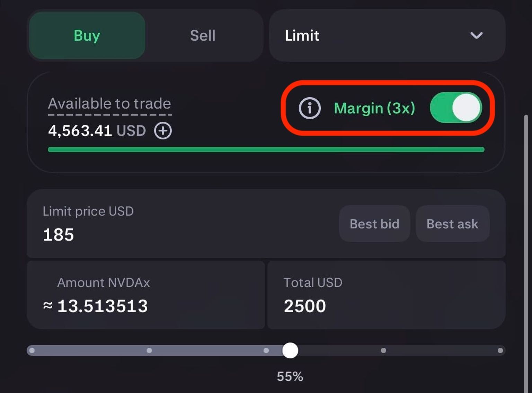532x393 pixels.
Task: Set the slider to the 25% dot
Action: point(149,350)
